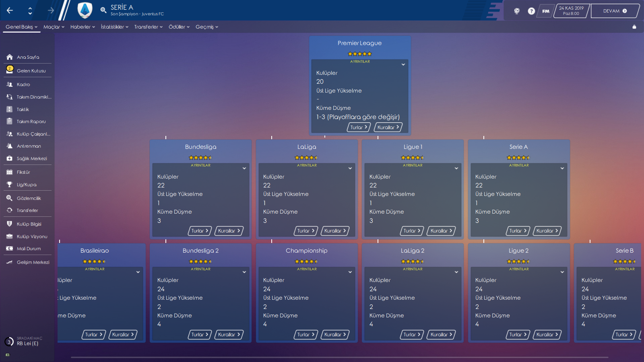Open Kulüp Vizyonu icon
Image resolution: width=644 pixels, height=362 pixels.
(10, 237)
